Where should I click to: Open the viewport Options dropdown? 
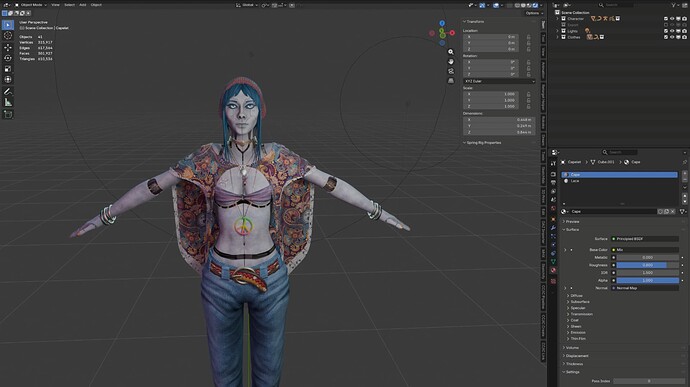point(533,13)
